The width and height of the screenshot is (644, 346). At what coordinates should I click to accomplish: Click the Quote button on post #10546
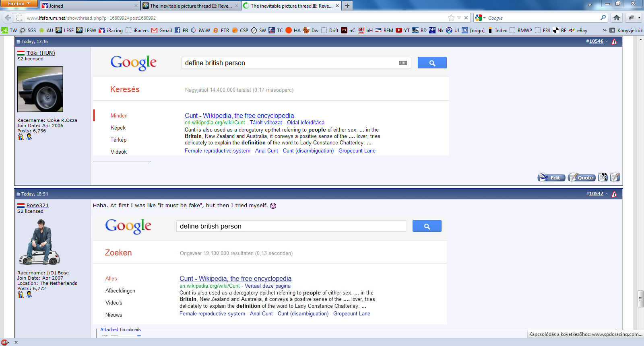pos(581,177)
